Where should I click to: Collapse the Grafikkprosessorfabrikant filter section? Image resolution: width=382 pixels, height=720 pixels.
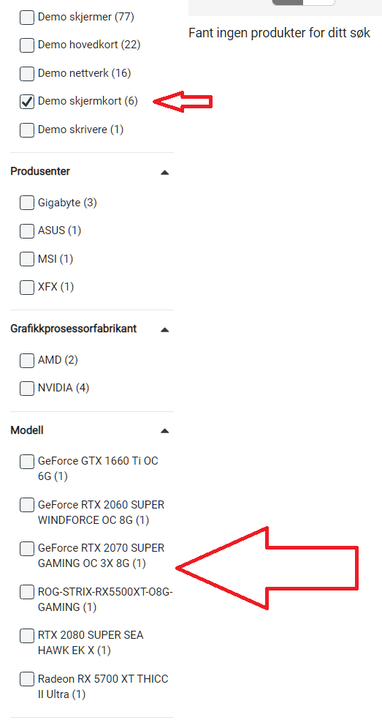point(165,330)
